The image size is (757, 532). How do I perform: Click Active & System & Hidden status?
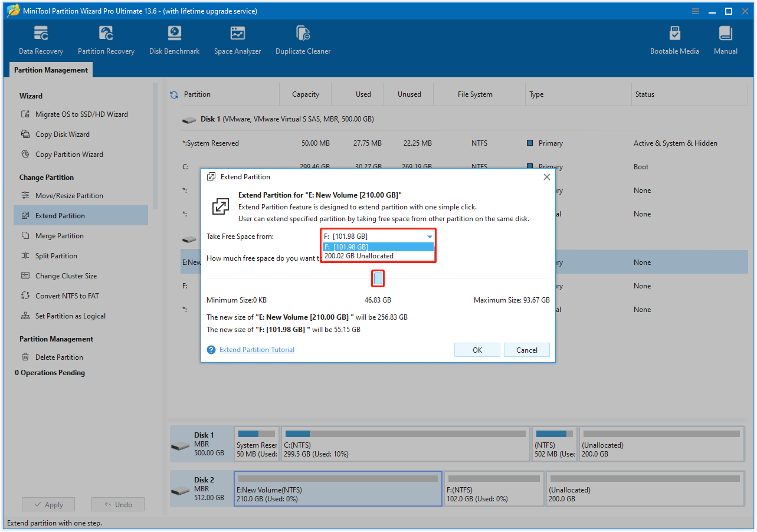(676, 143)
